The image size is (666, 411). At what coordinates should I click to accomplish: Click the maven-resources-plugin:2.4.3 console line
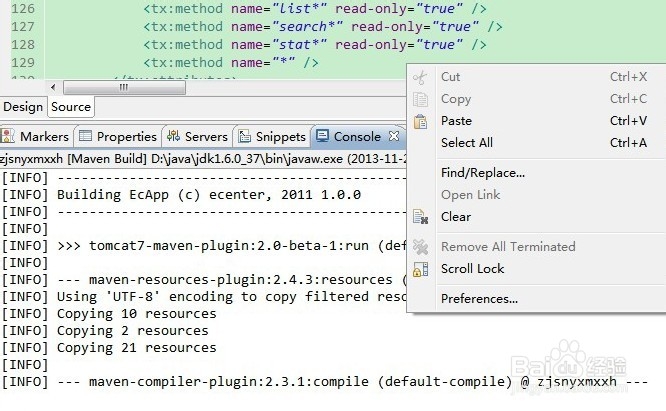pyautogui.click(x=204, y=280)
